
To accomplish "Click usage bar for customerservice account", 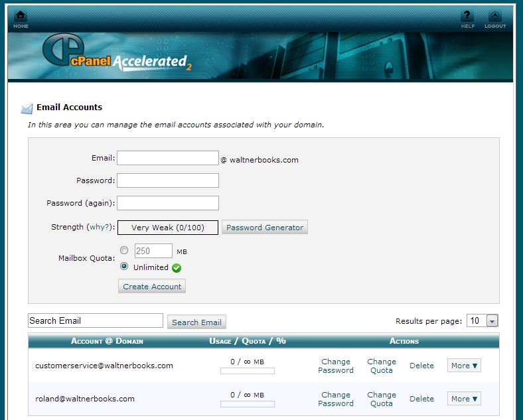I will tap(248, 371).
